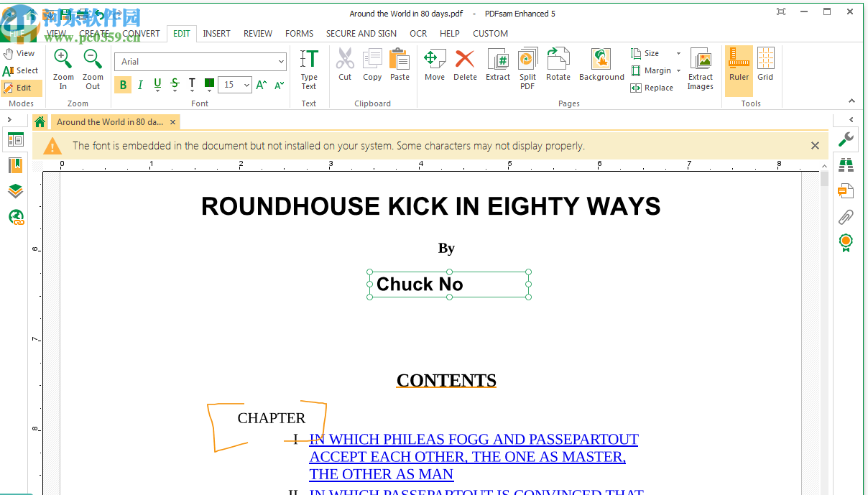Open the wrench tools panel on right sidebar

(x=846, y=139)
